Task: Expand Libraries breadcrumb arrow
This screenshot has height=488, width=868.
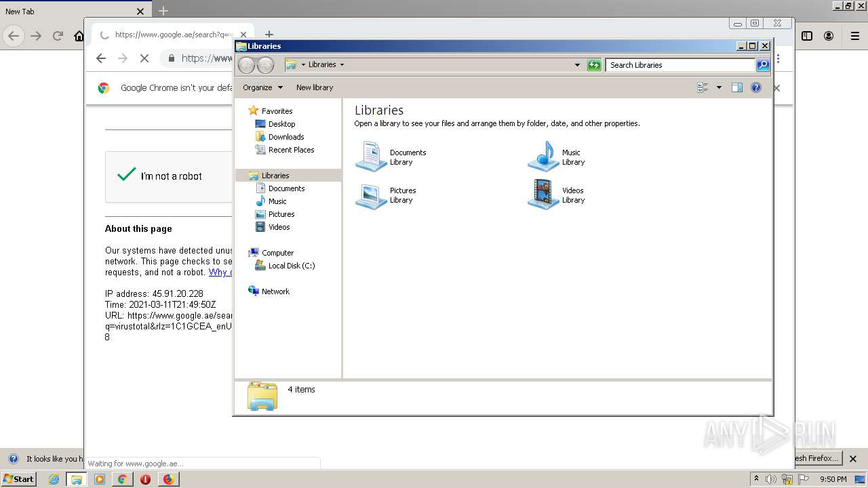Action: (342, 65)
